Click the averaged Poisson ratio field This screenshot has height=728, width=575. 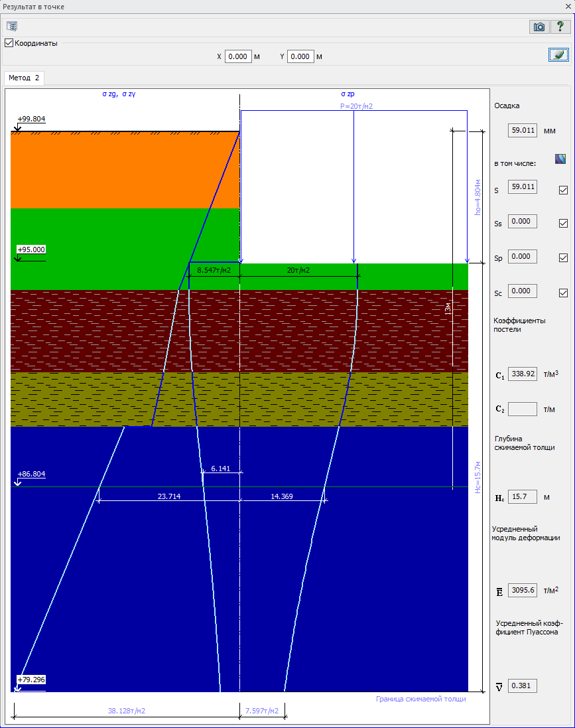522,686
